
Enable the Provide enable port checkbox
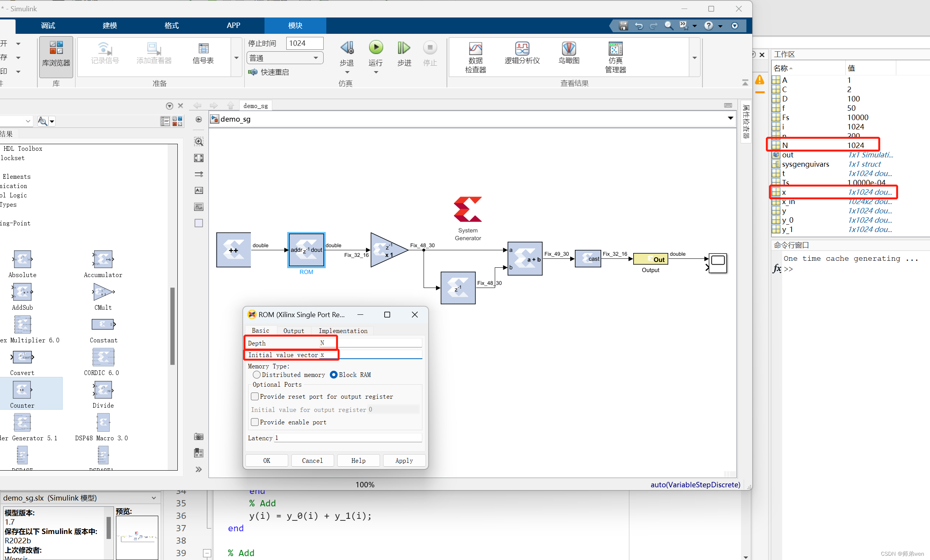click(x=255, y=422)
